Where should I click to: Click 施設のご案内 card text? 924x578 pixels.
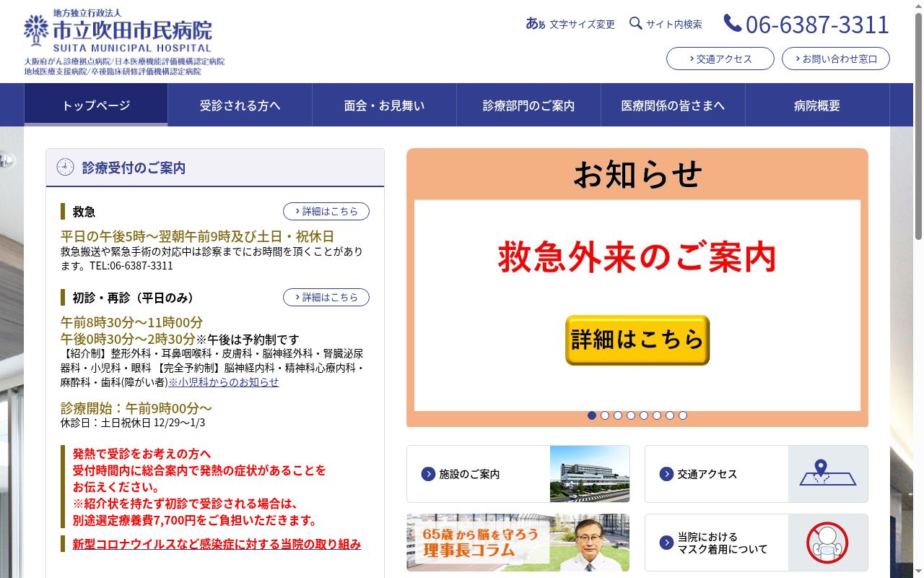click(x=469, y=474)
